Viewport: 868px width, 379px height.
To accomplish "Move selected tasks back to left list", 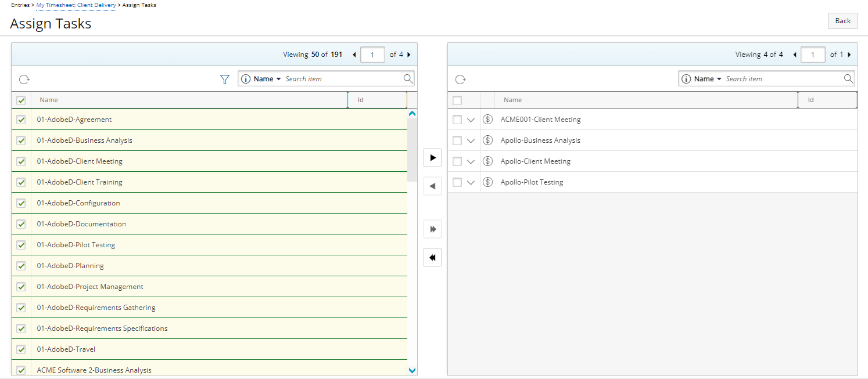I will [x=432, y=186].
